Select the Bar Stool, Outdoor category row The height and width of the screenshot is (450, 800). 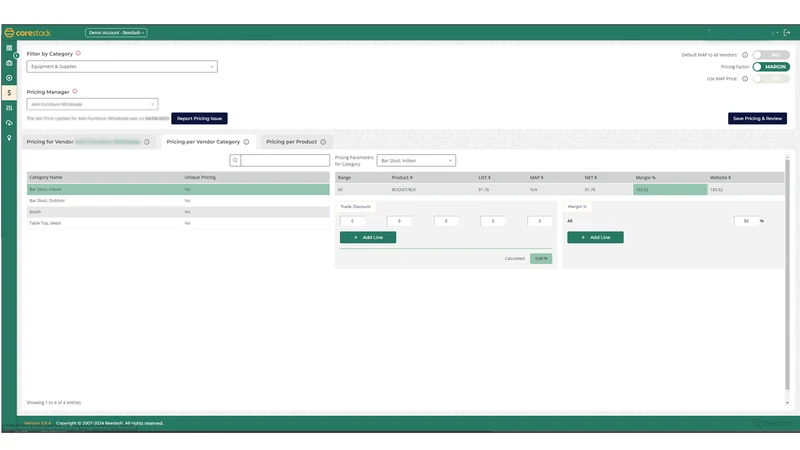(x=178, y=201)
